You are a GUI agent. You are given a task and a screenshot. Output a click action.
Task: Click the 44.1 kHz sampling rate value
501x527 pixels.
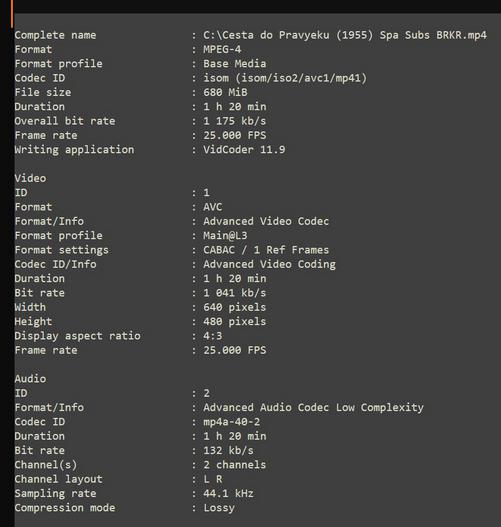point(228,493)
